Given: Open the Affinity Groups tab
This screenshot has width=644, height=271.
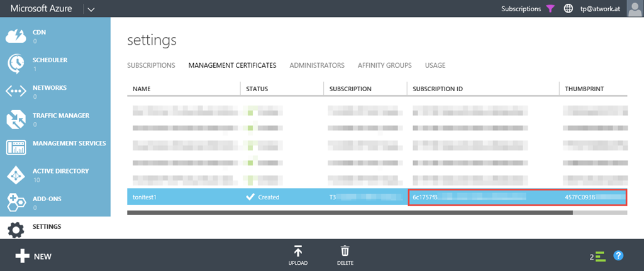Looking at the screenshot, I should (385, 65).
